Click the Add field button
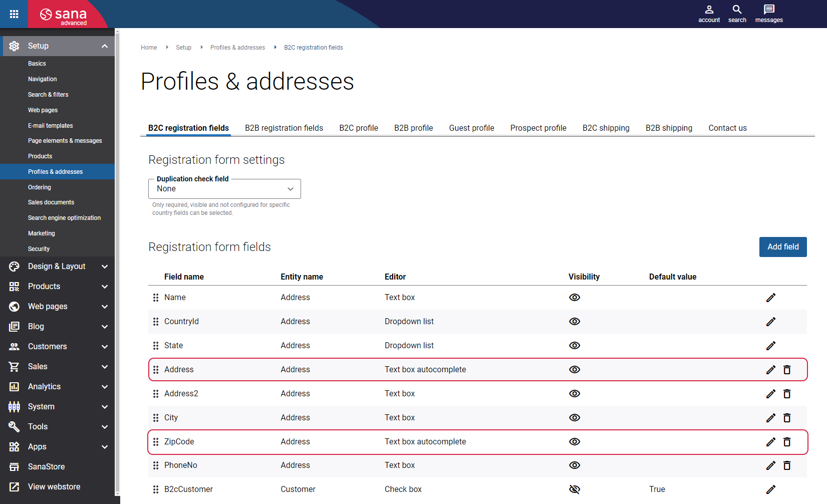 point(783,247)
